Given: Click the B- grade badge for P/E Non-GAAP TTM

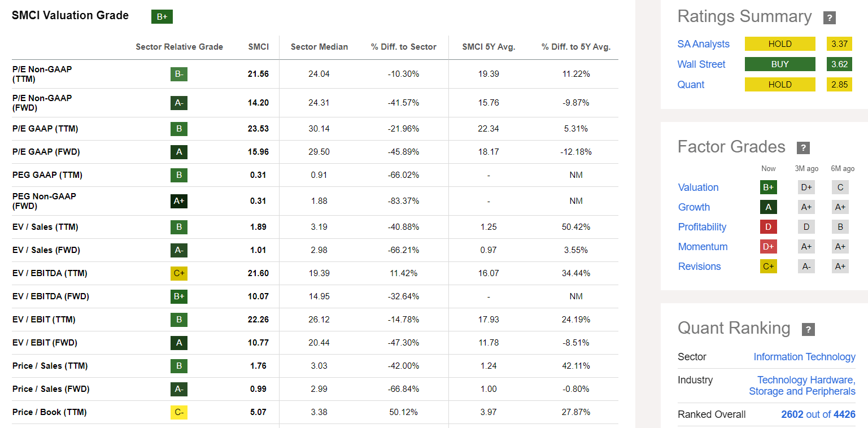Looking at the screenshot, I should [179, 73].
